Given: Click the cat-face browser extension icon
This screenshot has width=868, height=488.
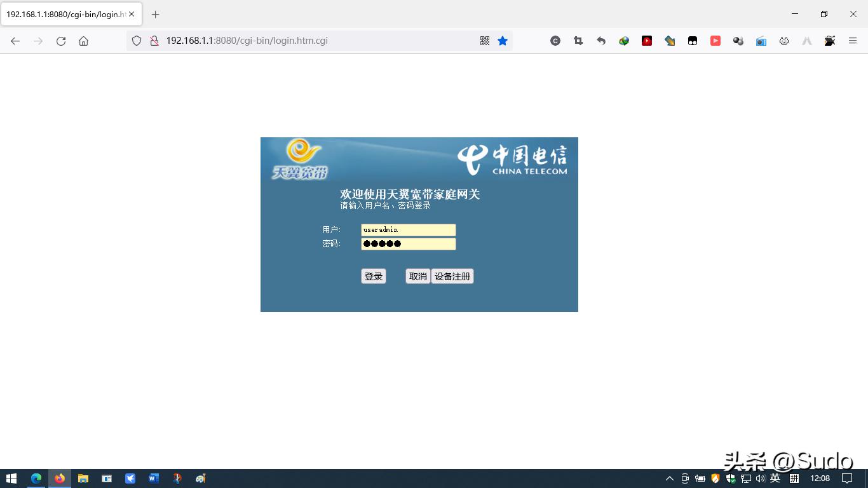Looking at the screenshot, I should pos(783,40).
